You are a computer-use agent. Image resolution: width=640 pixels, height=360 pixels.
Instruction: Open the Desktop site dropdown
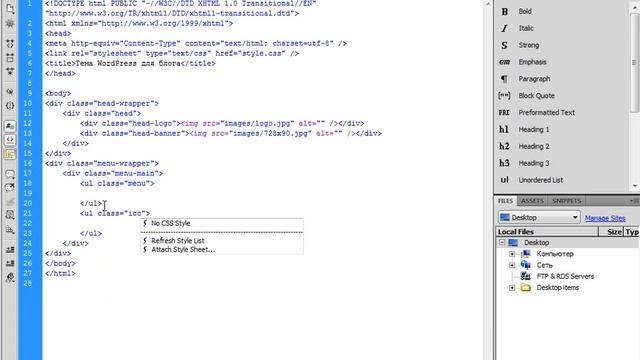539,218
